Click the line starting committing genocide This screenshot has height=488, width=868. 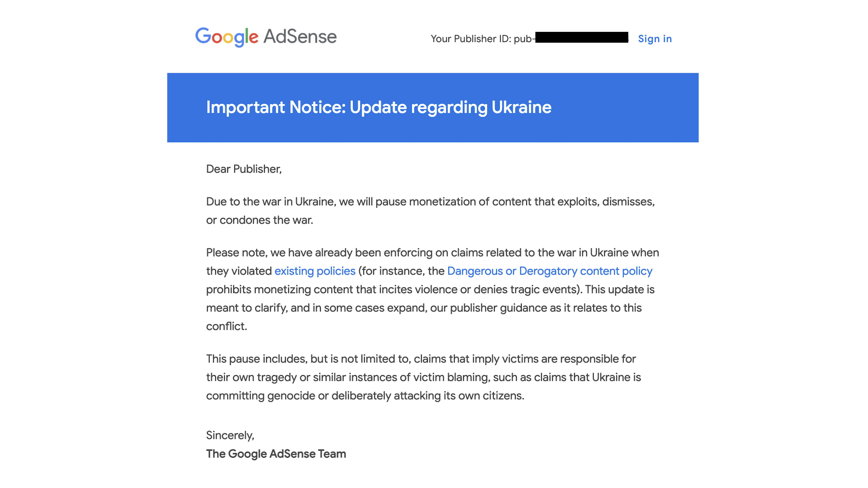(x=365, y=395)
